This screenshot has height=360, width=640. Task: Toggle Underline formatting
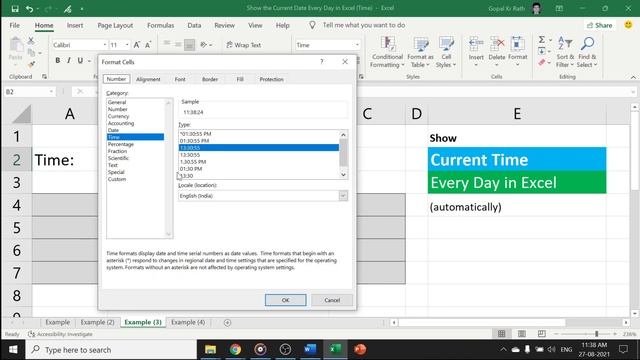pos(80,60)
